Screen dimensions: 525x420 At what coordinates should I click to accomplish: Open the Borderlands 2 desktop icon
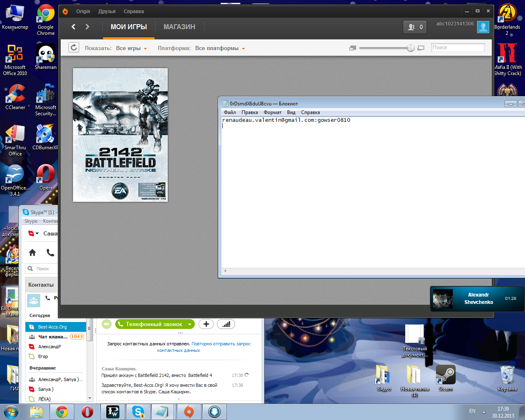[x=507, y=20]
